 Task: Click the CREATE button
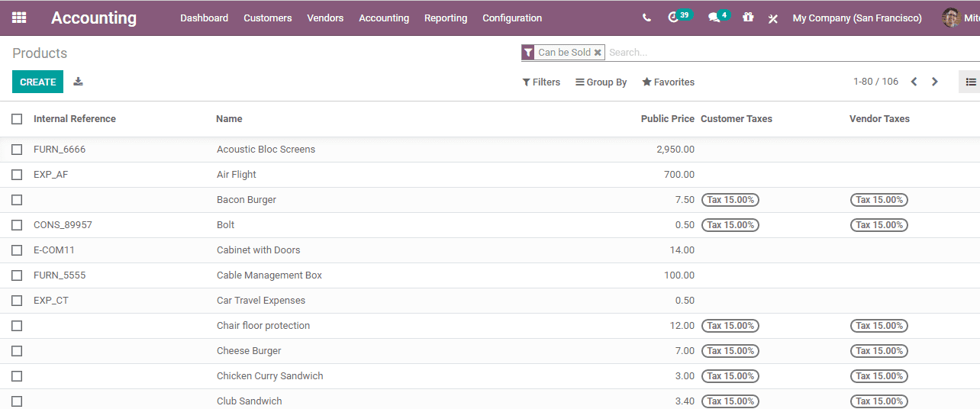(38, 82)
